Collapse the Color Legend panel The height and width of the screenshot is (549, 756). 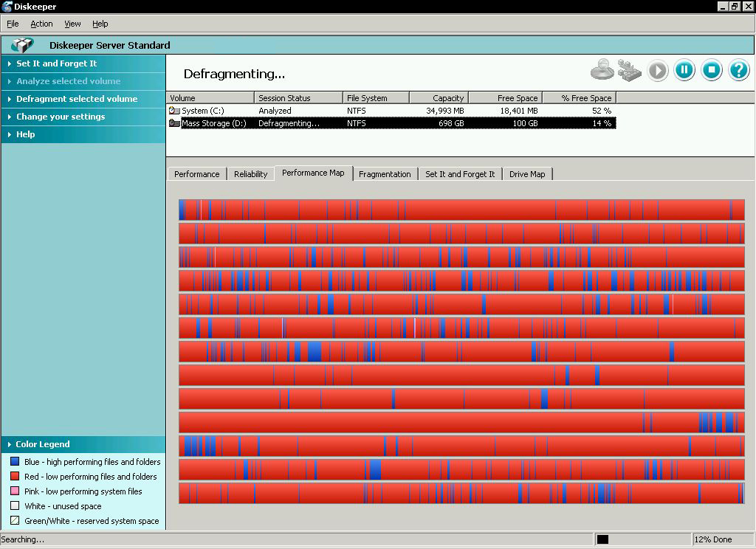pos(83,444)
